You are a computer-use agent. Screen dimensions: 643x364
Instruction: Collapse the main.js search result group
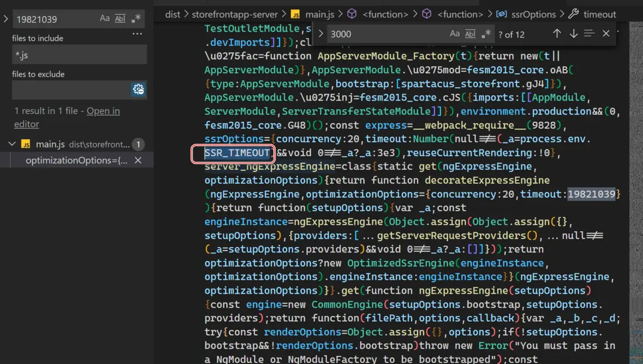pos(12,144)
